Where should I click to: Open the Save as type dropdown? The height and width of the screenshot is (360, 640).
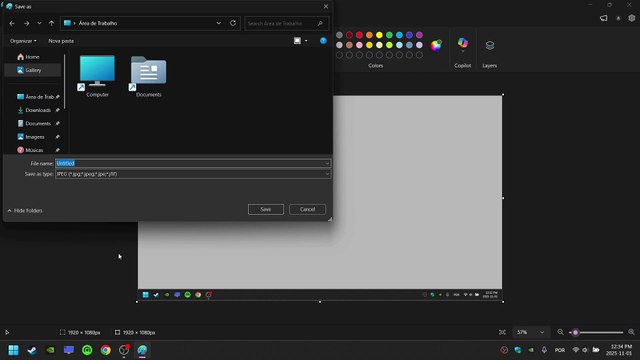click(193, 174)
